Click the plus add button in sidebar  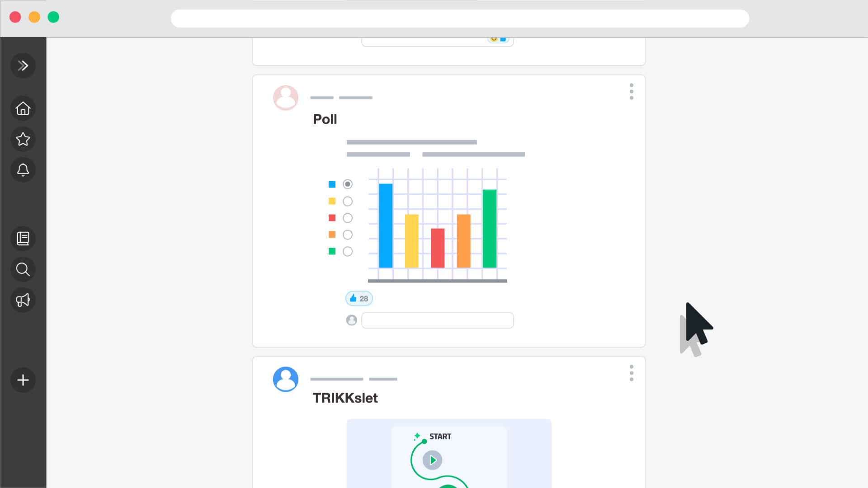click(x=23, y=380)
